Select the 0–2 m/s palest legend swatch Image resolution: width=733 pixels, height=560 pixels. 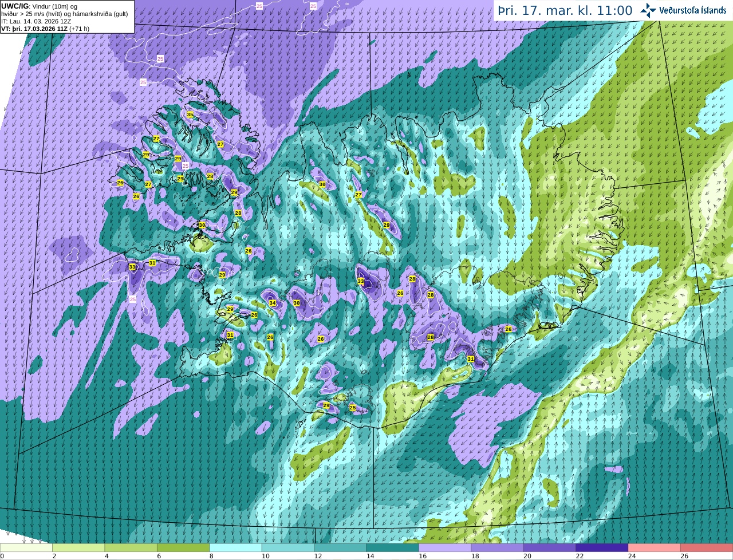pyautogui.click(x=26, y=547)
